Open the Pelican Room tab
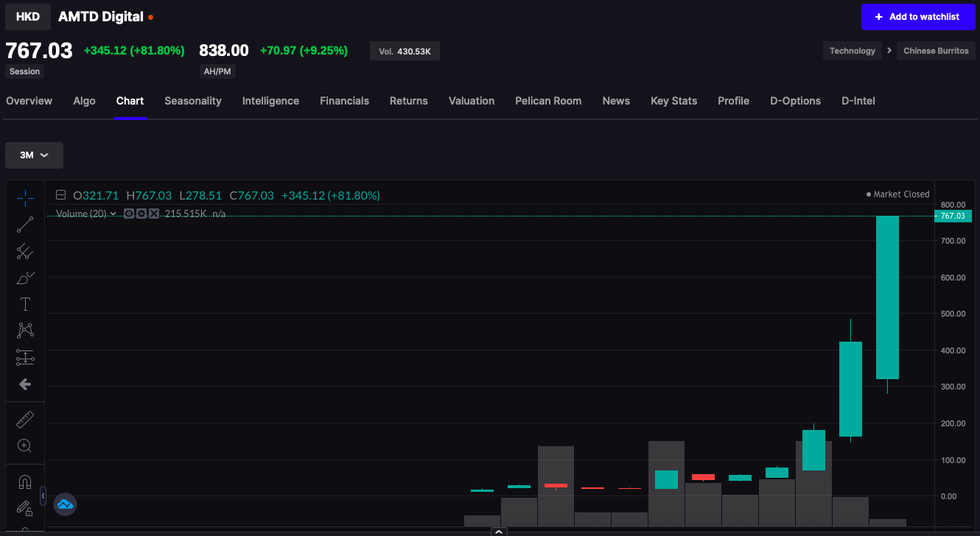Image resolution: width=980 pixels, height=536 pixels. 548,101
